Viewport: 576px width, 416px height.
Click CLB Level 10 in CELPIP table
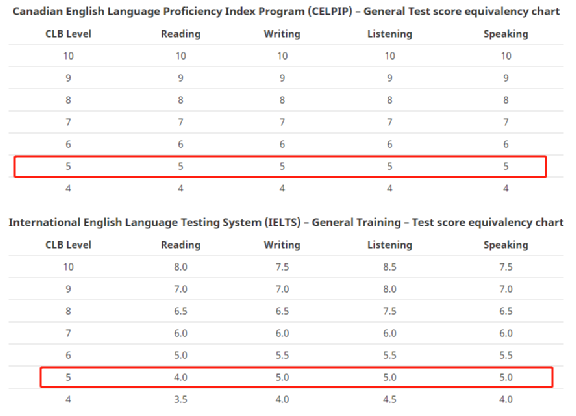[68, 56]
